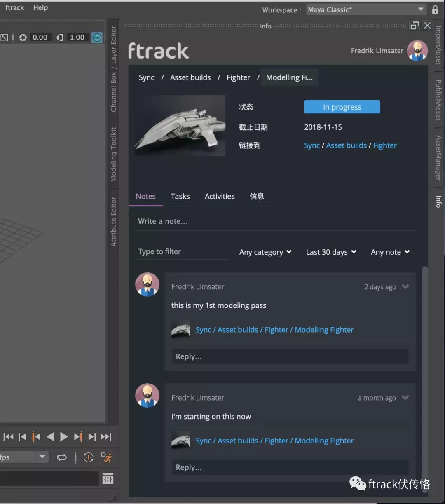Step forward one frame
The height and width of the screenshot is (504, 445).
click(92, 437)
